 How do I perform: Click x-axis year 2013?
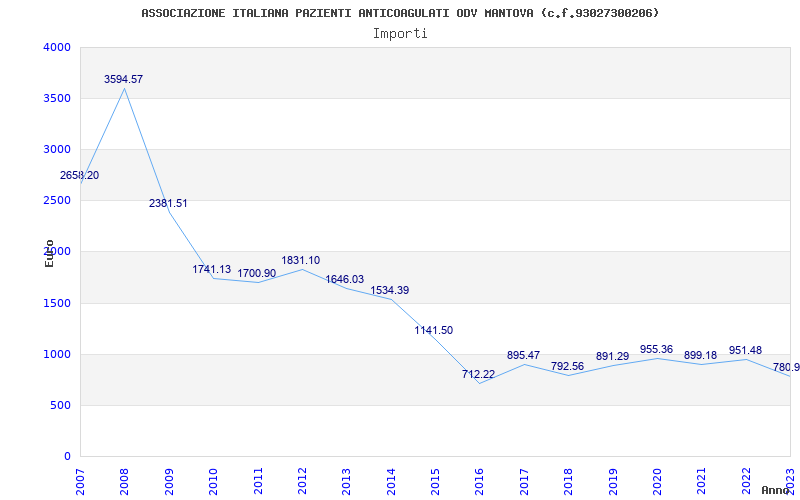pos(346,481)
